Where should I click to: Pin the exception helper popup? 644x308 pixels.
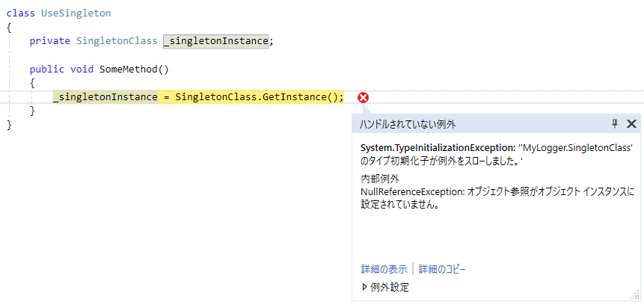[x=614, y=123]
